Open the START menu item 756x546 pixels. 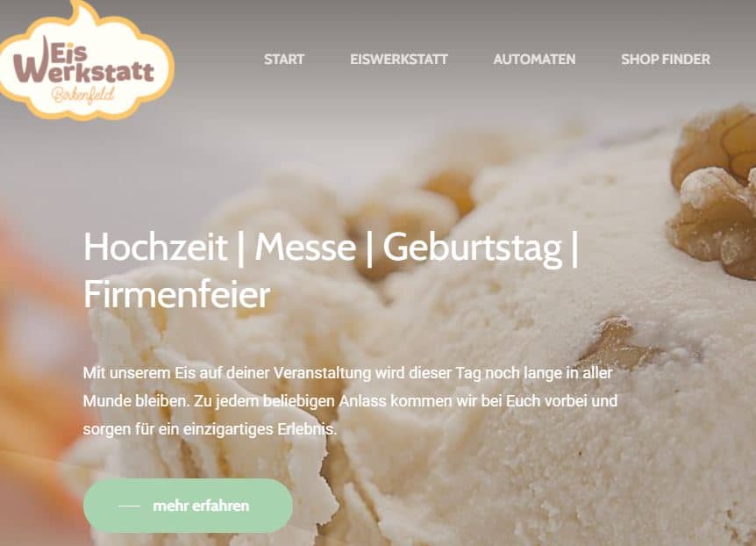point(284,60)
